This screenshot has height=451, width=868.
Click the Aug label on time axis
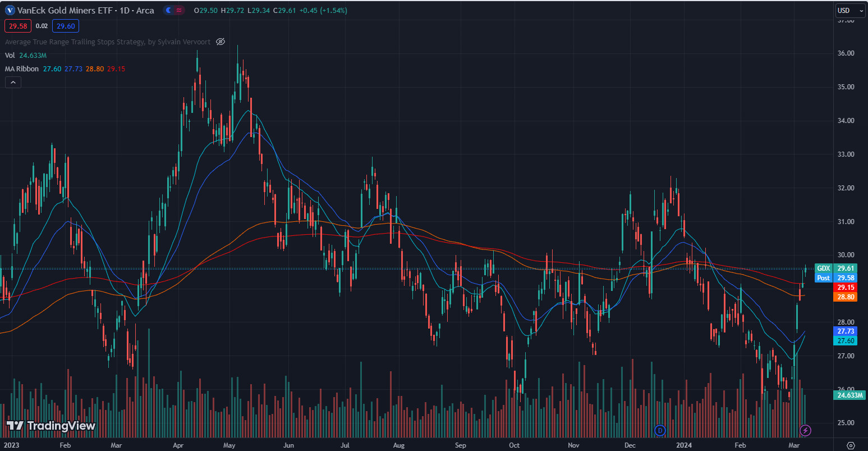tap(399, 445)
